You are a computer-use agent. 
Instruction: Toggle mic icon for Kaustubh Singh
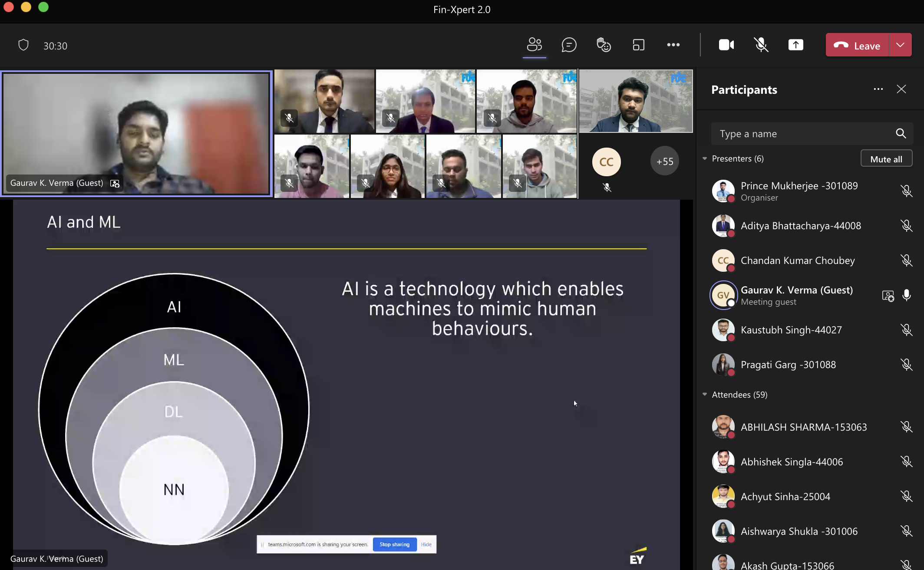point(907,330)
